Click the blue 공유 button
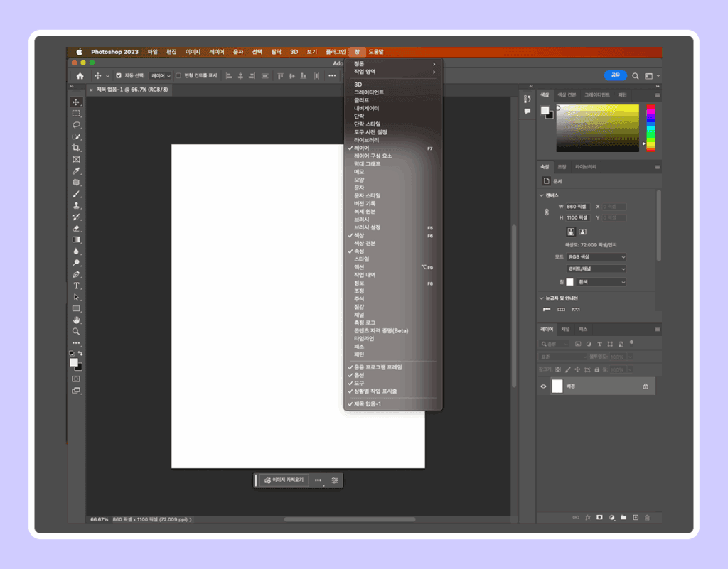728x569 pixels. (616, 75)
